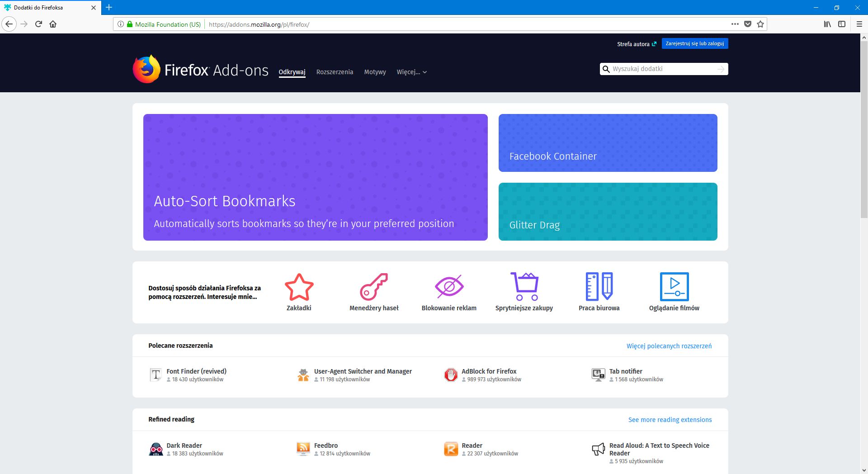868x474 pixels.
Task: Click See more reading extensions link
Action: click(x=670, y=419)
